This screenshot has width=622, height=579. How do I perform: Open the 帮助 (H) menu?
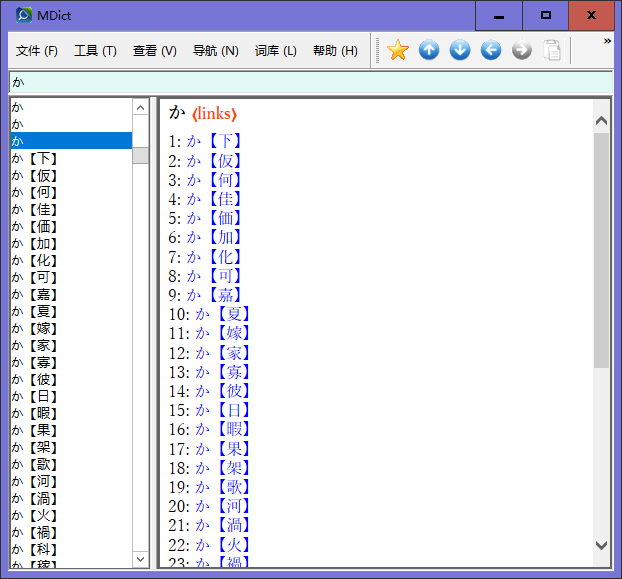(x=335, y=51)
